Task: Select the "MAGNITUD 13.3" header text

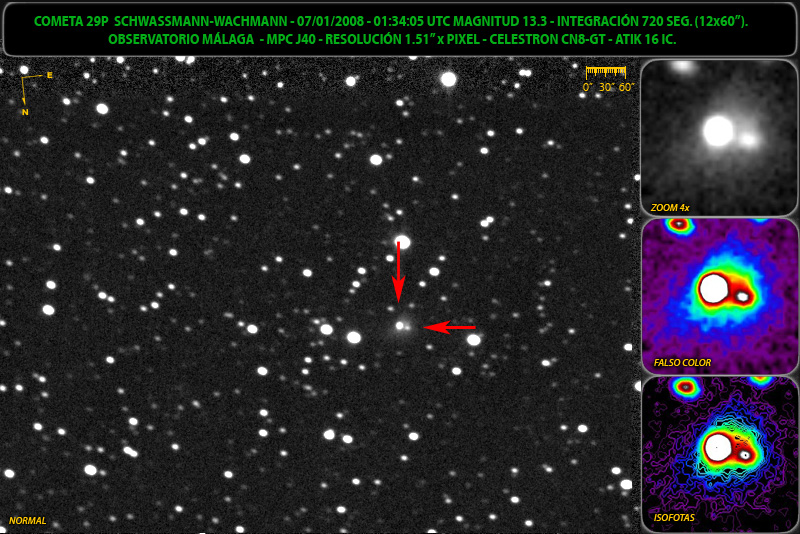Action: coord(500,21)
